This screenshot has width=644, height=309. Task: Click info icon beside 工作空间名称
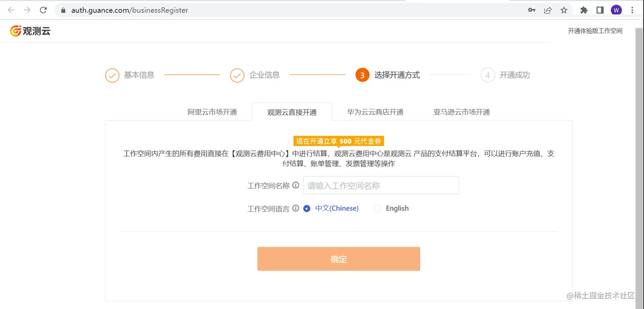click(296, 185)
